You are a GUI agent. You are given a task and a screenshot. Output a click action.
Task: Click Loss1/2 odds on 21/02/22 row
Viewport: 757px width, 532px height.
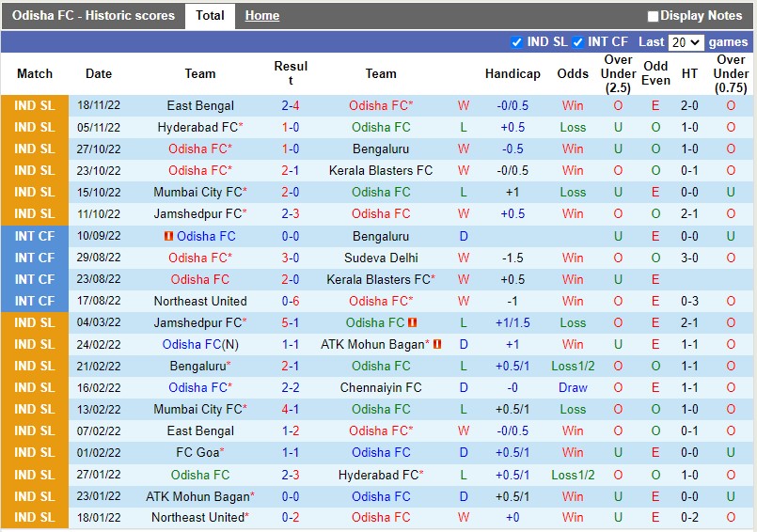pos(573,366)
